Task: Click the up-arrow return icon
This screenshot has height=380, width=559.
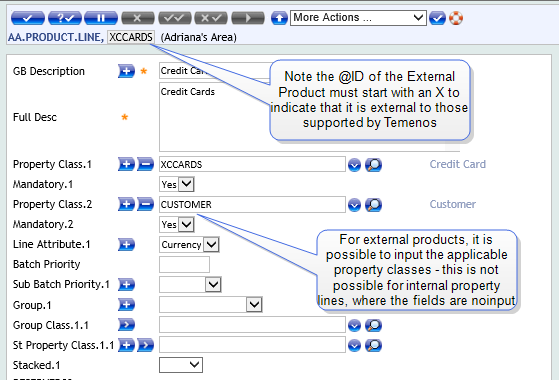Action: pyautogui.click(x=279, y=18)
